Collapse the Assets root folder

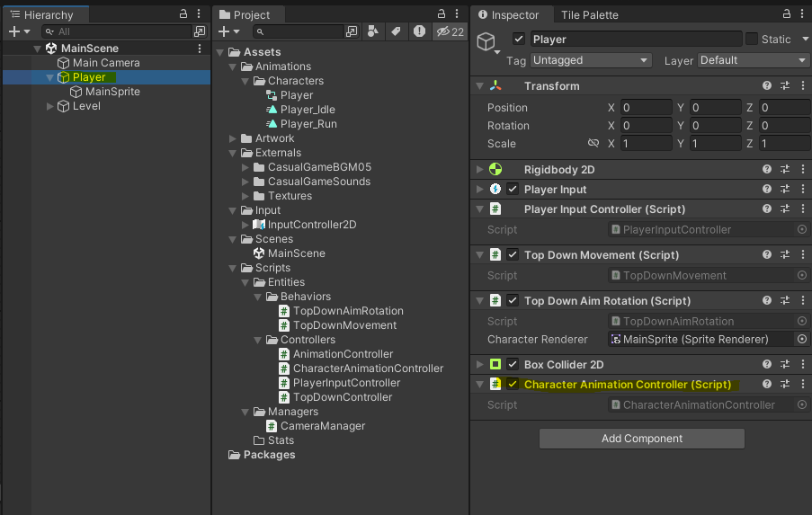click(x=220, y=52)
